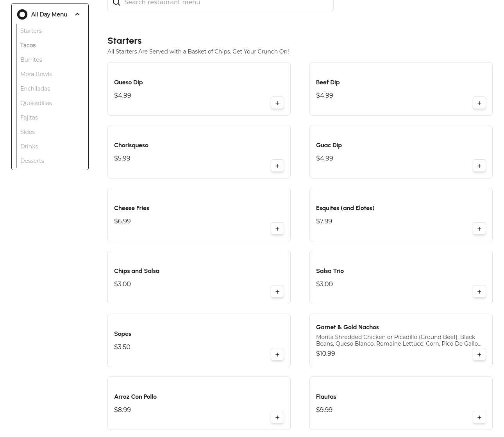Add Chorisqueso with its plus icon
The height and width of the screenshot is (437, 504).
pos(277,166)
